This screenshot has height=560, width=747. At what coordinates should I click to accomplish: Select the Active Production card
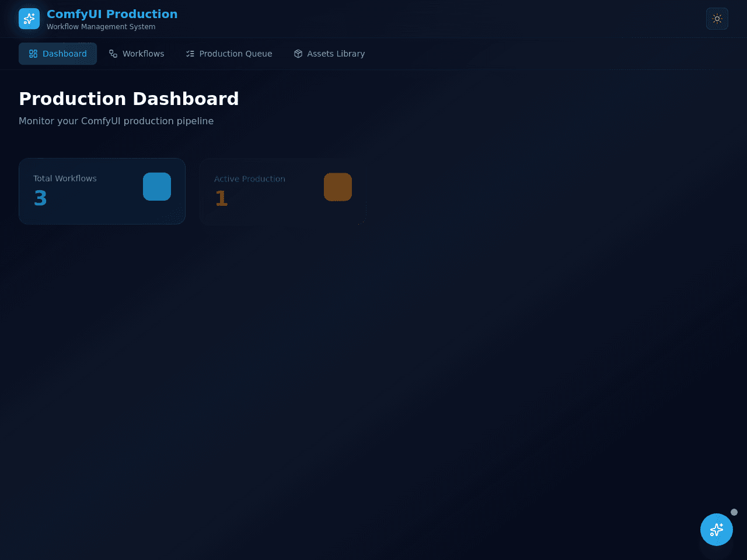point(283,191)
